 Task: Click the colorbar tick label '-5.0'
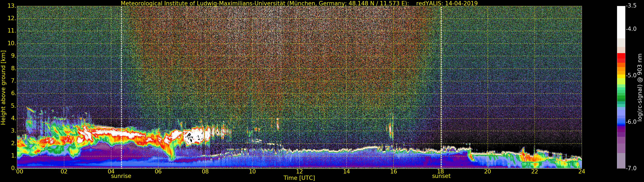(631, 75)
